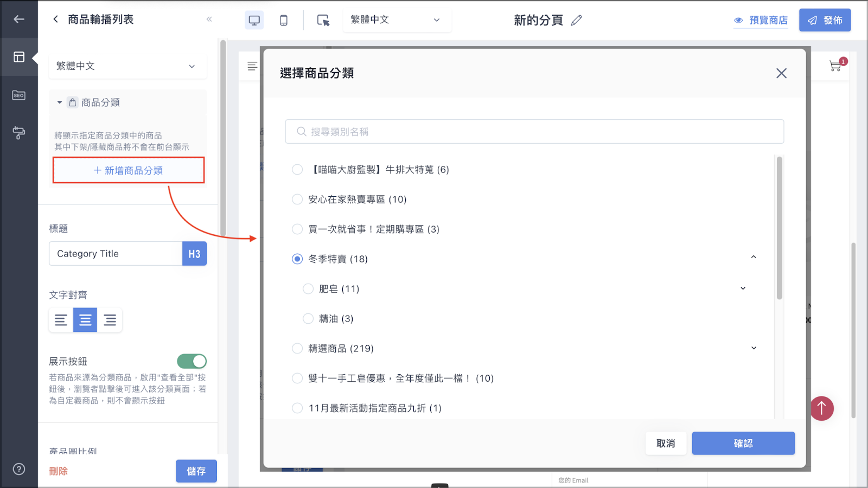Viewport: 868px width, 488px height.
Task: Select 11月最新活動指定商品九折 radio
Action: coord(297,408)
